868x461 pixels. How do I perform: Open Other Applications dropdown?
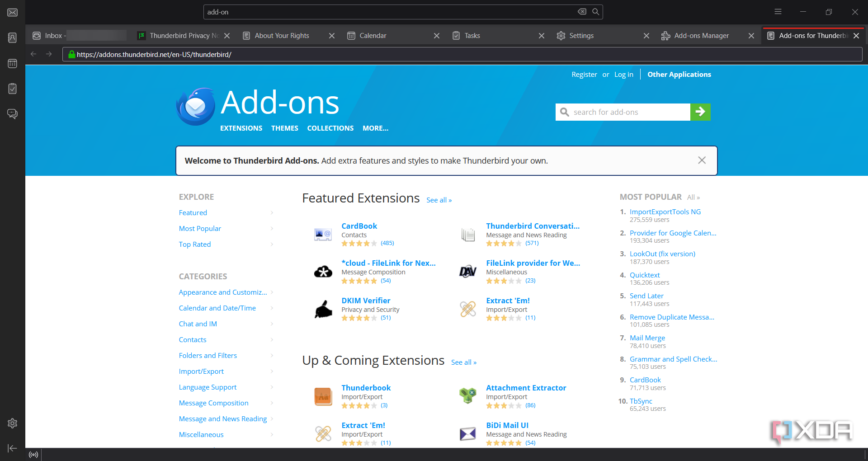coord(679,75)
